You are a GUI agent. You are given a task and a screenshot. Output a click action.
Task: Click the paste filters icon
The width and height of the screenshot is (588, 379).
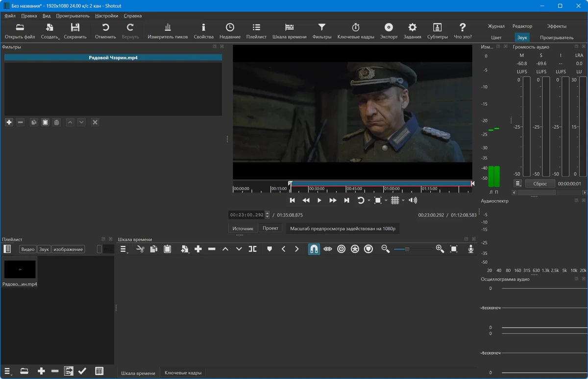[45, 122]
